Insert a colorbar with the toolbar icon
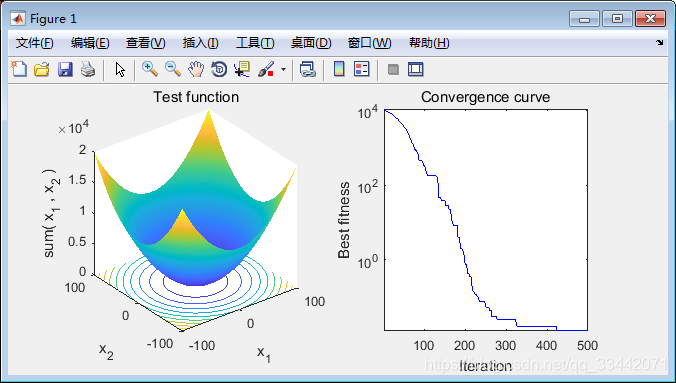676x383 pixels. (339, 69)
